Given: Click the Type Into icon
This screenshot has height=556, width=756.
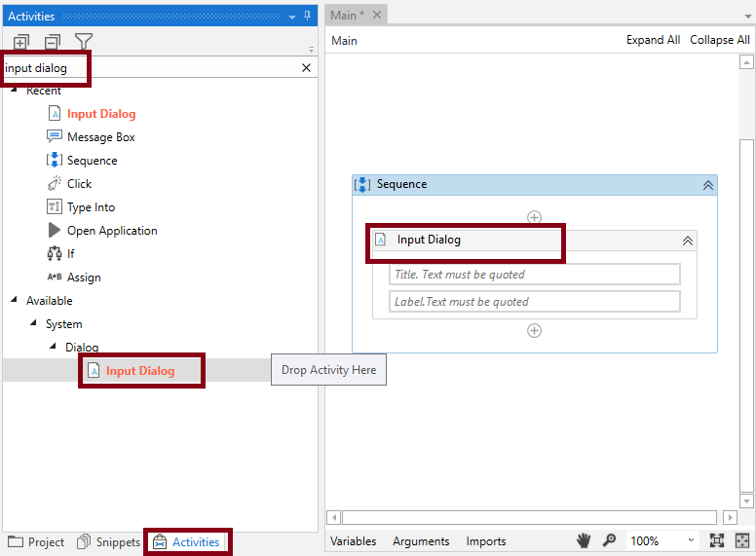Looking at the screenshot, I should pyautogui.click(x=54, y=206).
